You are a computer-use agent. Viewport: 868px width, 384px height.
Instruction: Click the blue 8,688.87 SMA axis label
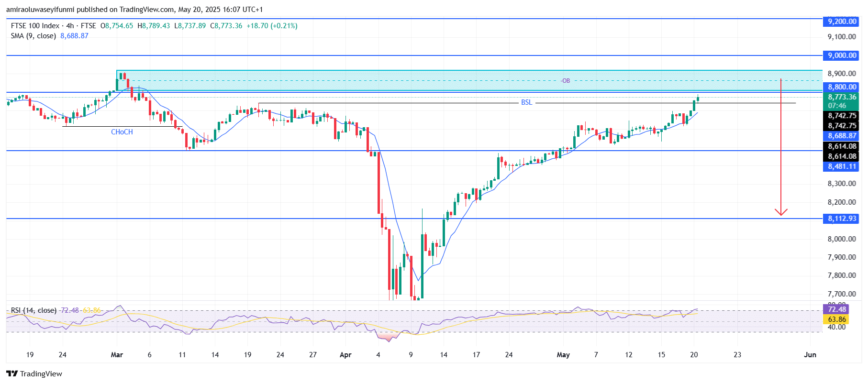[842, 136]
